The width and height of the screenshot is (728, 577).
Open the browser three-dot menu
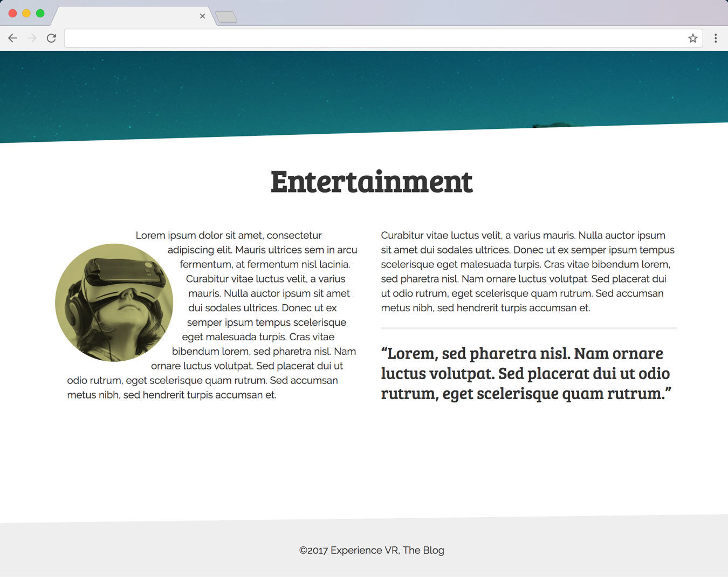click(716, 38)
